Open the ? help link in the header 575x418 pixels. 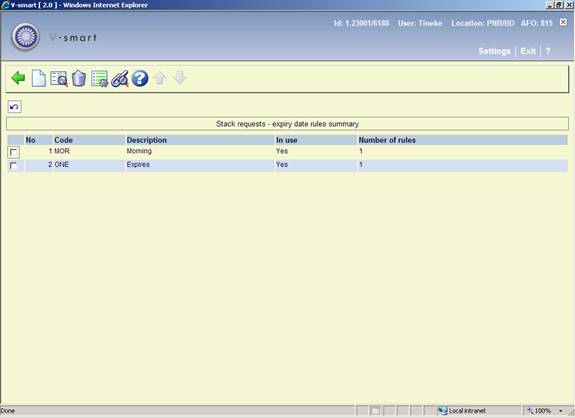(x=547, y=51)
